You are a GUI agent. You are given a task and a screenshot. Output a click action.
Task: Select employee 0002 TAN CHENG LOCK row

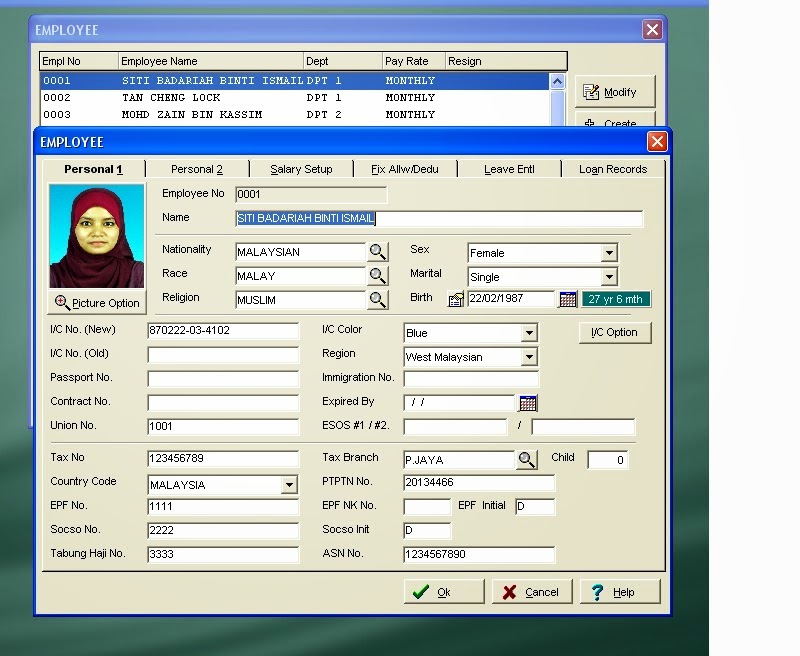click(200, 97)
